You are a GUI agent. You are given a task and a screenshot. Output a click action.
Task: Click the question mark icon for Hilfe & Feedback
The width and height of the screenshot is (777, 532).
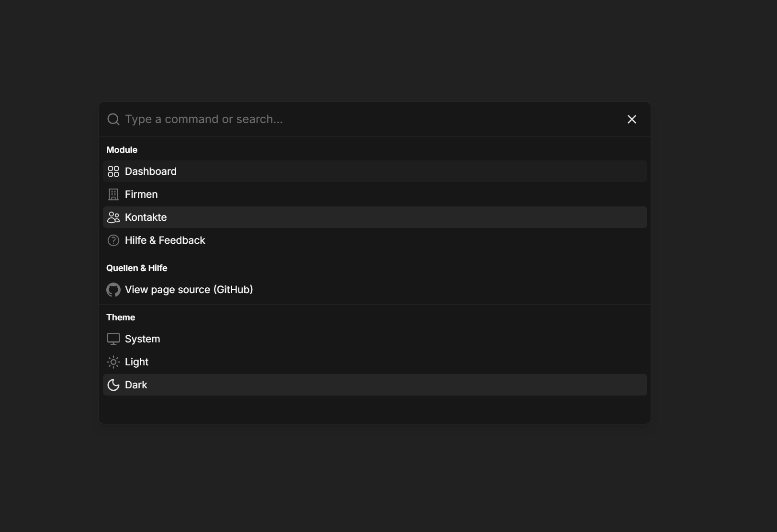[113, 240]
